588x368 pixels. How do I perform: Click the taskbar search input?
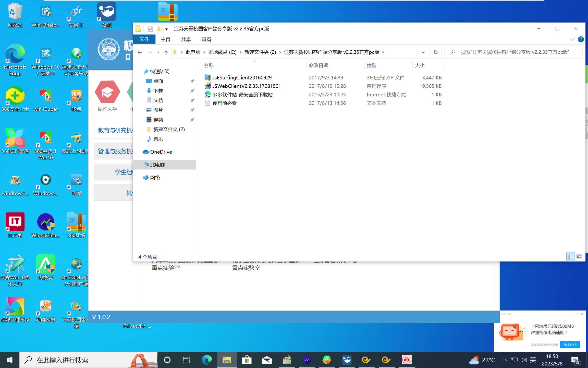point(88,360)
